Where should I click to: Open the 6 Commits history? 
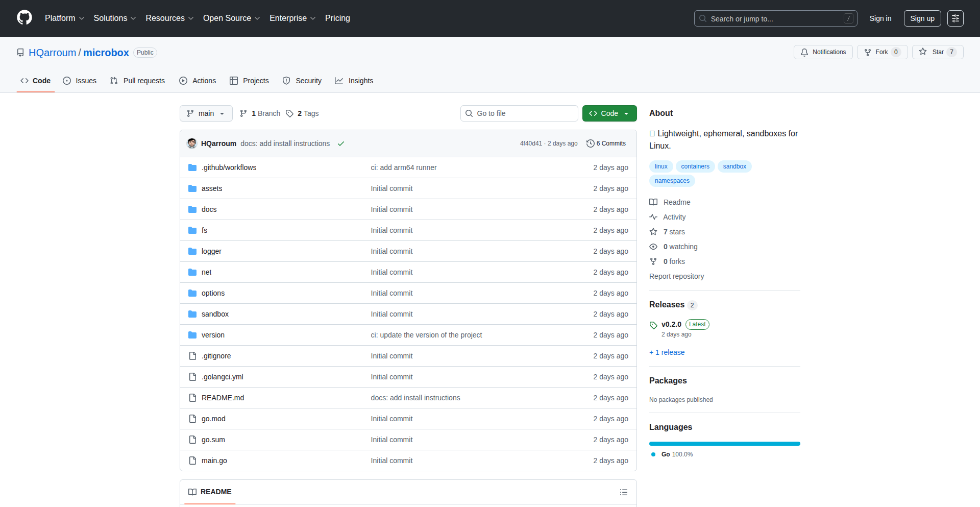[606, 143]
